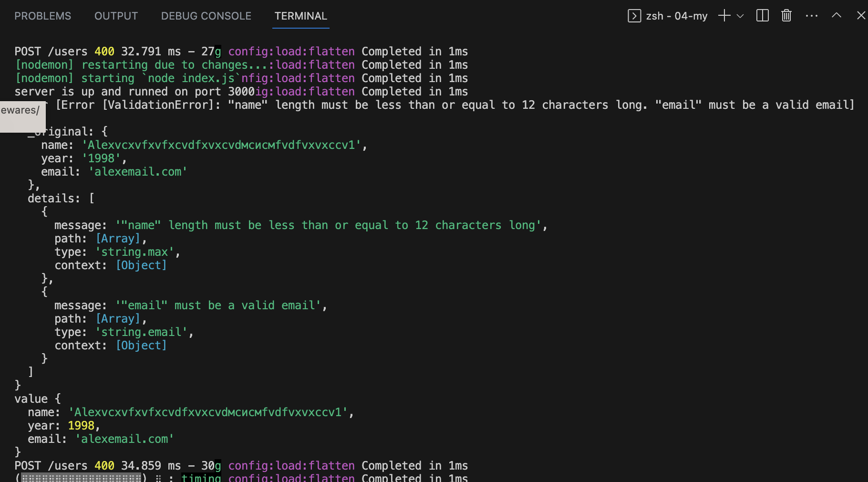Click the yellow 1998 year value
The width and height of the screenshot is (868, 482).
[x=81, y=426]
